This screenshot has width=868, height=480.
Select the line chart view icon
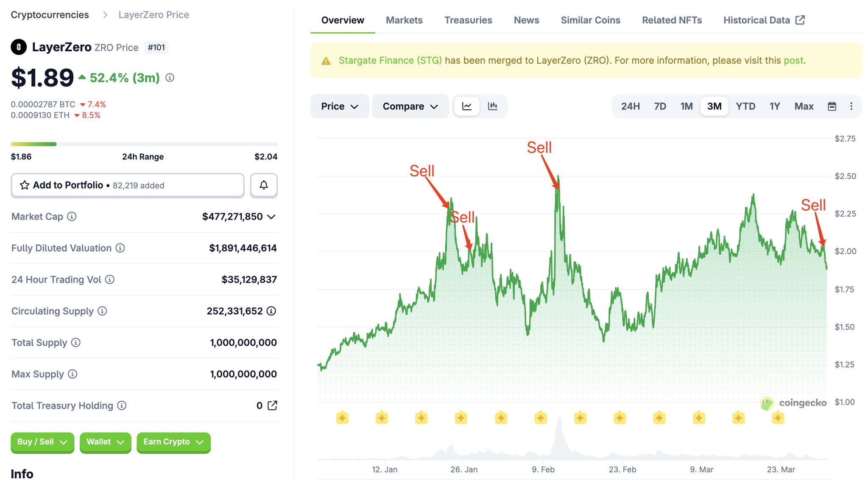point(467,106)
